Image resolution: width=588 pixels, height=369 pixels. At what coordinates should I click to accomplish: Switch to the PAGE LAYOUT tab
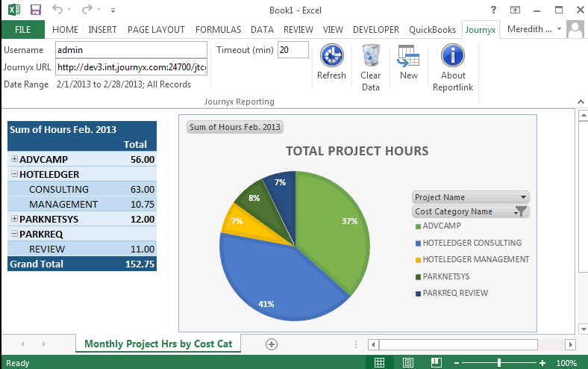(156, 30)
